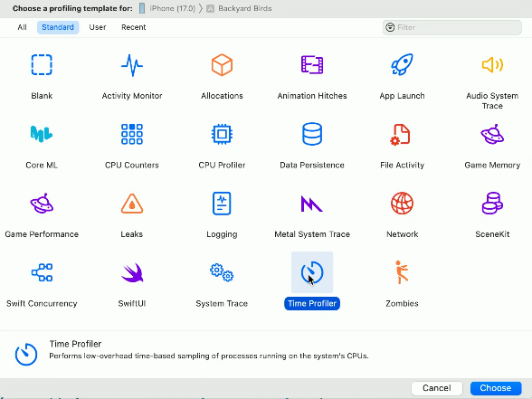Switch to the All templates tab
The height and width of the screenshot is (399, 532).
pos(22,27)
